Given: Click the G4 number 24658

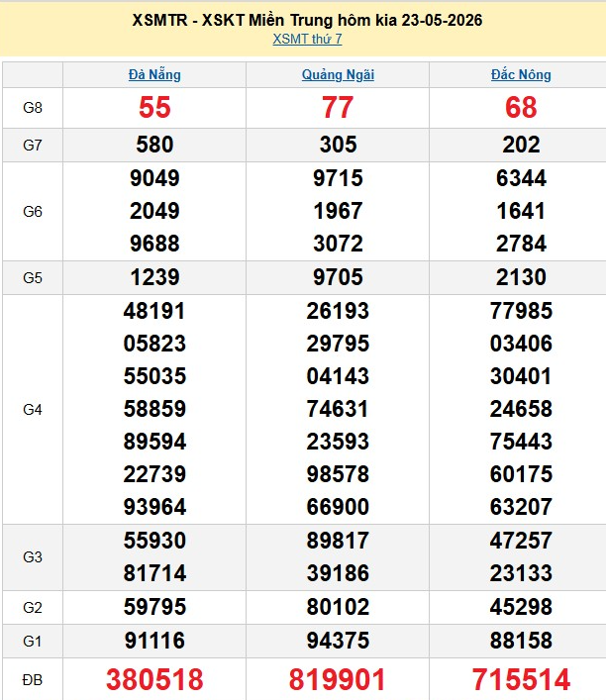Looking at the screenshot, I should (521, 409).
